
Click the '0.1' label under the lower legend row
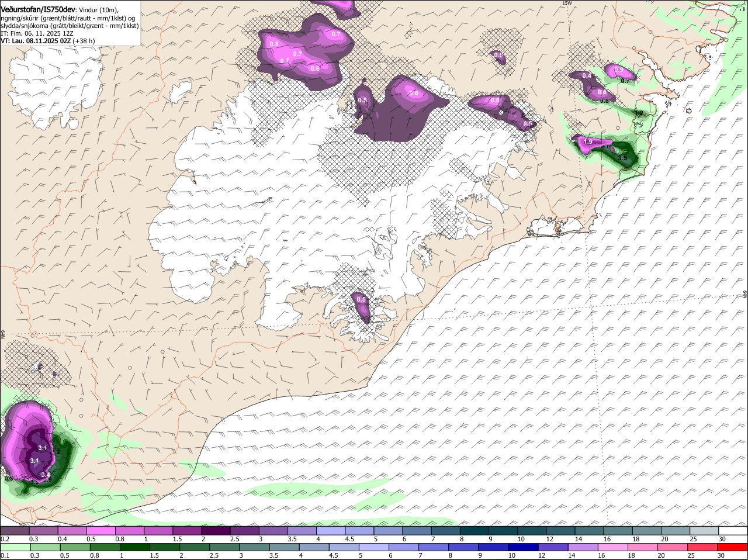click(x=5, y=555)
